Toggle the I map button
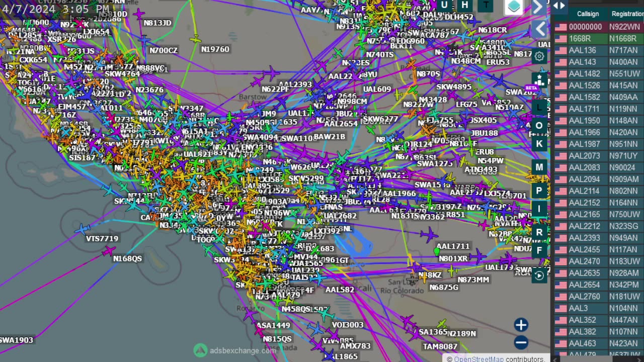The image size is (644, 362). [539, 209]
